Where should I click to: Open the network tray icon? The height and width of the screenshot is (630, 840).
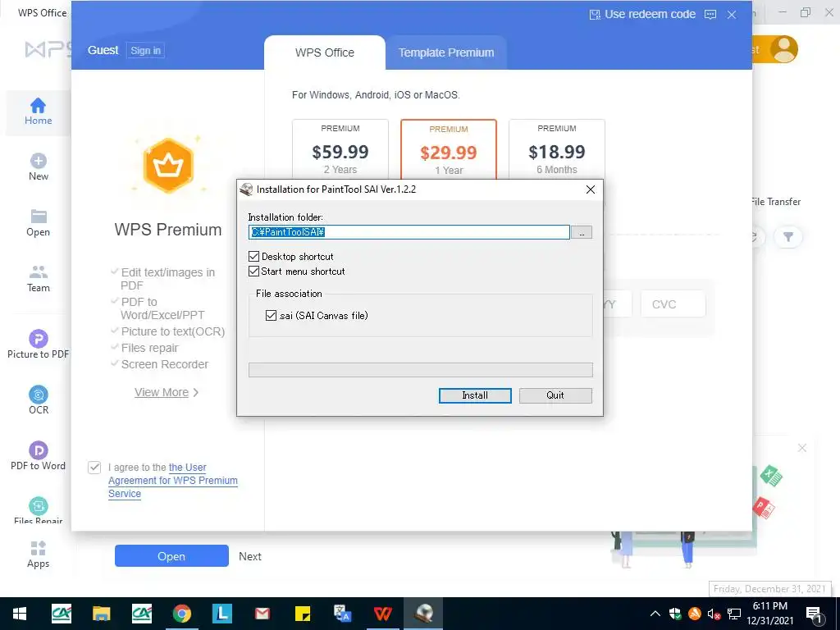734,614
